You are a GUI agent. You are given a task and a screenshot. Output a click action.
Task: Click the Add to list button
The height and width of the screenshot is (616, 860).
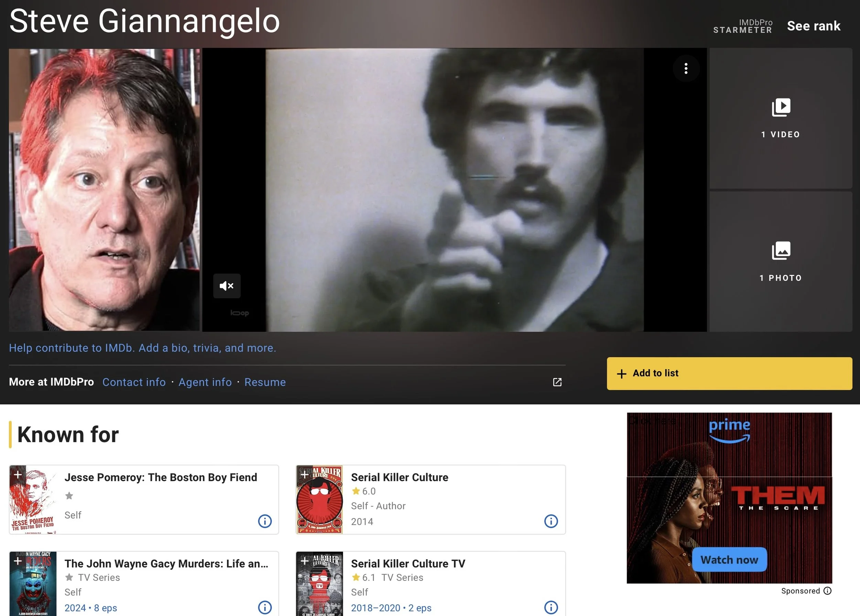pyautogui.click(x=729, y=373)
